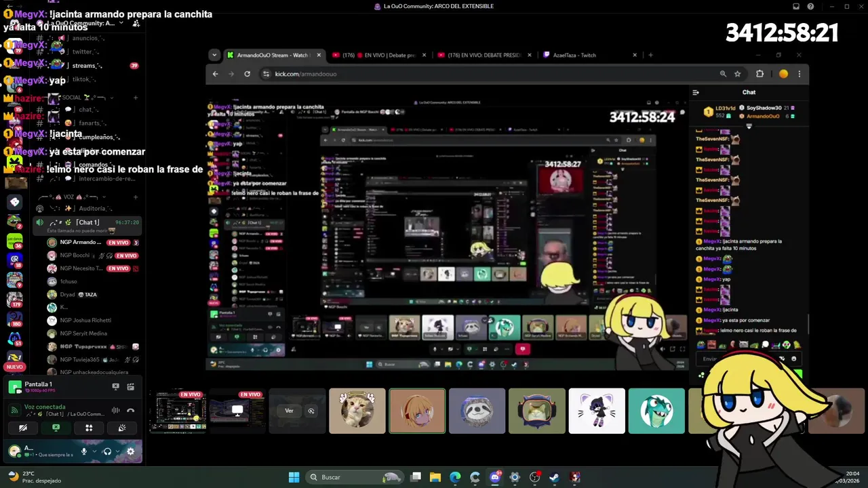Screen dimensions: 868x488
Task: Open the server with the 179 badge
Action: [14, 298]
